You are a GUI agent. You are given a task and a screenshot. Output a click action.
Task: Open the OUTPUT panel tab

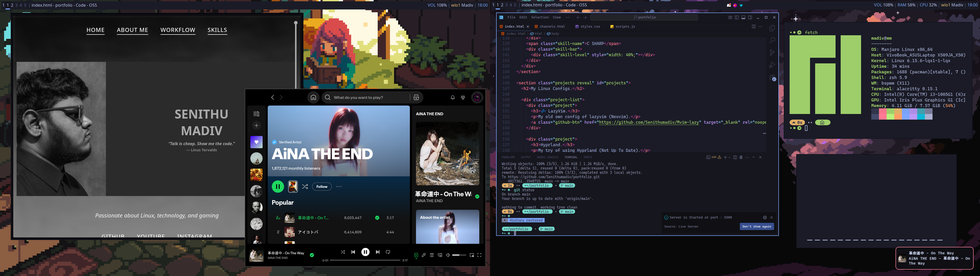[526, 157]
